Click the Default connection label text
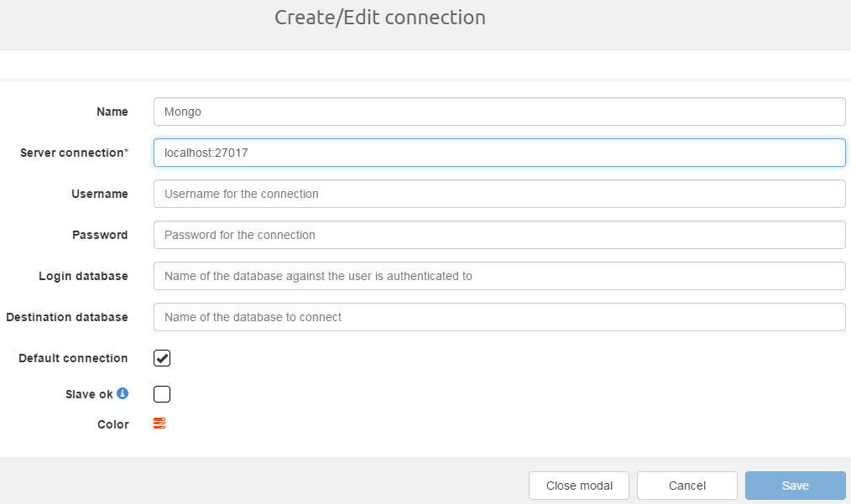 [x=73, y=358]
